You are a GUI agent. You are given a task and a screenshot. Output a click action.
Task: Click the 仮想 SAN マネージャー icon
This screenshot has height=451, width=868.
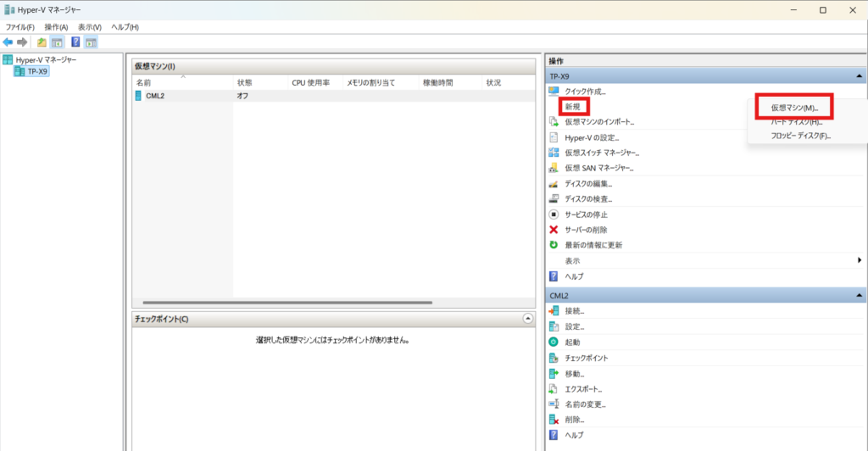click(x=554, y=168)
